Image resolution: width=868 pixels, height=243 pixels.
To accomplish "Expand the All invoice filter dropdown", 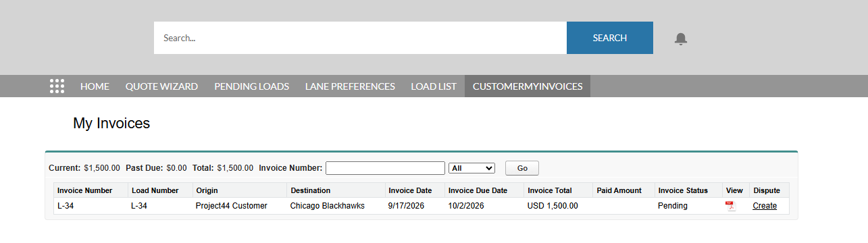I will [471, 168].
